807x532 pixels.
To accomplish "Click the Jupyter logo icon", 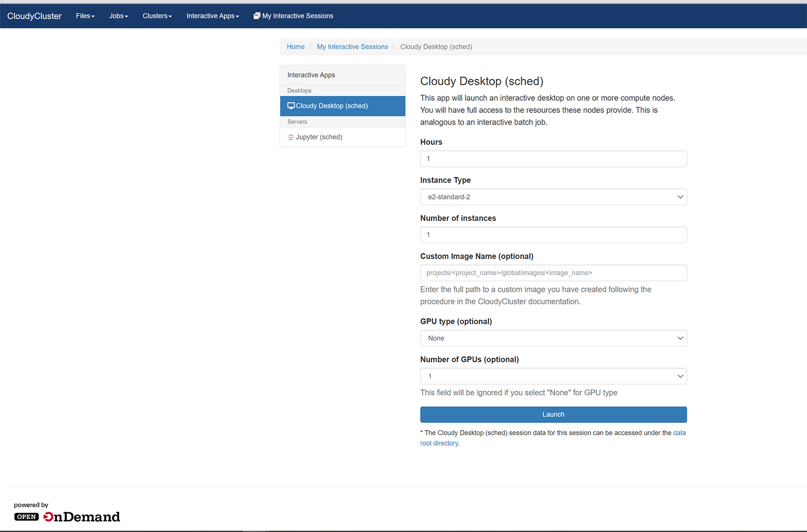I will (291, 137).
